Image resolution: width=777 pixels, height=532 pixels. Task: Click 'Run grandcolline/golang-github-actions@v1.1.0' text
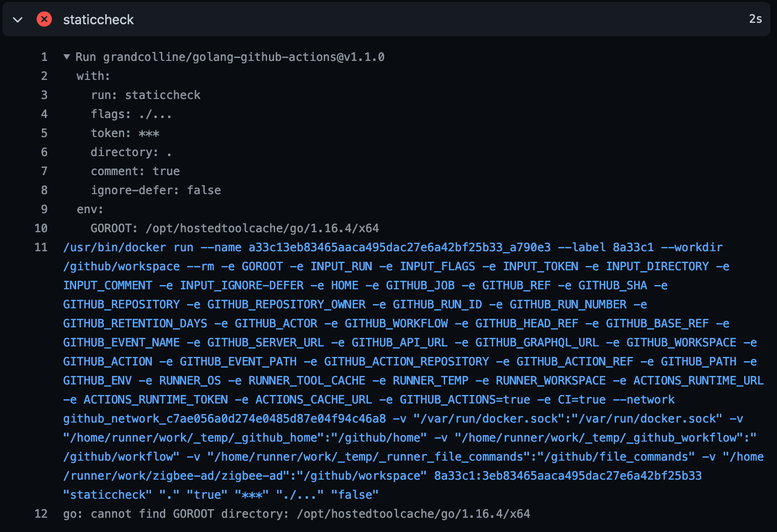point(230,57)
